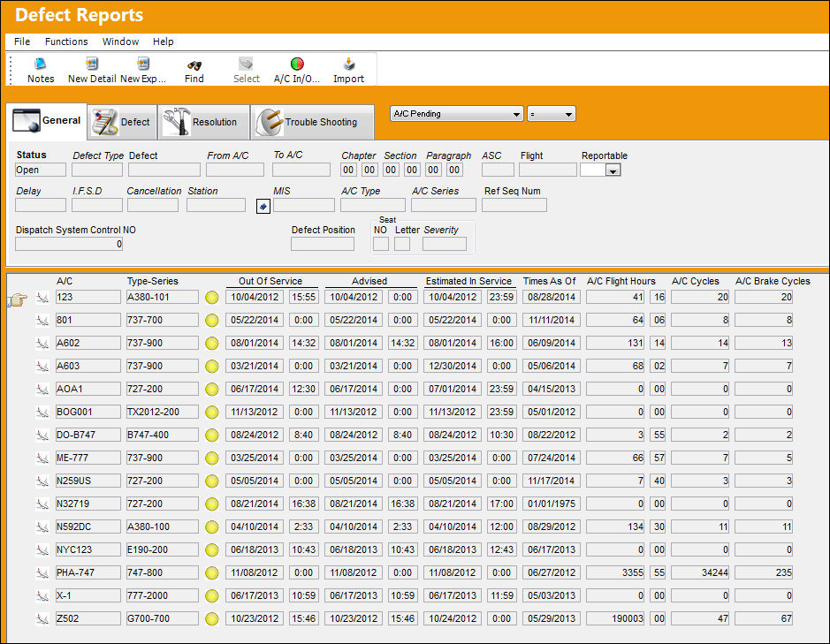
Task: Click the A/C Flight Hours value 190003
Action: click(x=615, y=618)
